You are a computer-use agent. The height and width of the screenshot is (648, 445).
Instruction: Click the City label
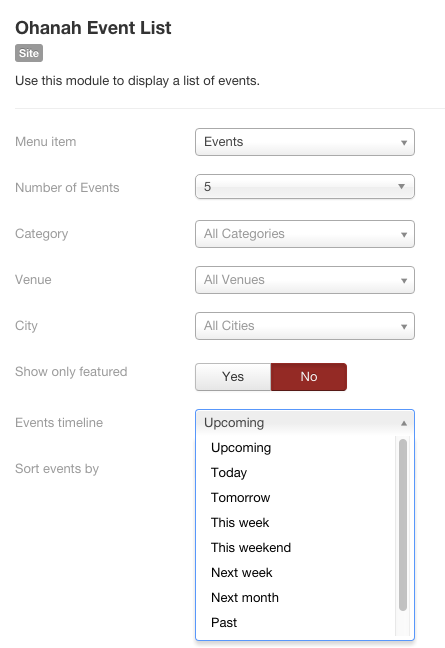[x=26, y=326]
